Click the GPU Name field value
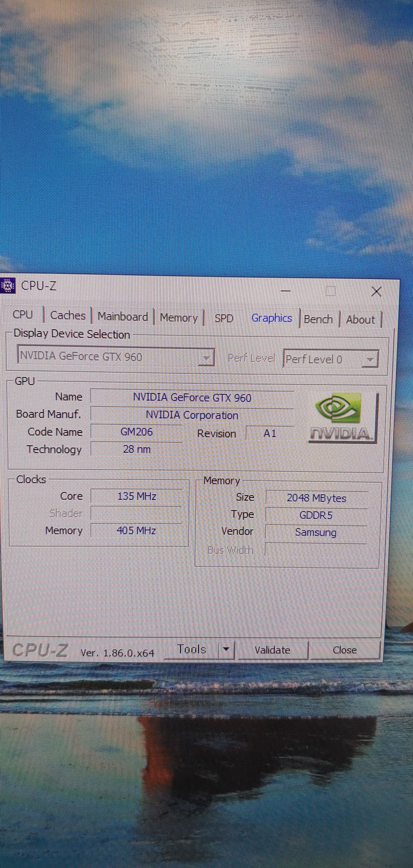This screenshot has width=413, height=868. [192, 398]
